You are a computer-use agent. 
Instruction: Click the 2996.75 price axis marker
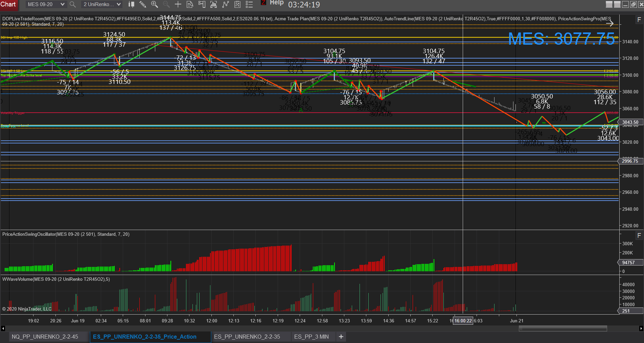pyautogui.click(x=630, y=161)
